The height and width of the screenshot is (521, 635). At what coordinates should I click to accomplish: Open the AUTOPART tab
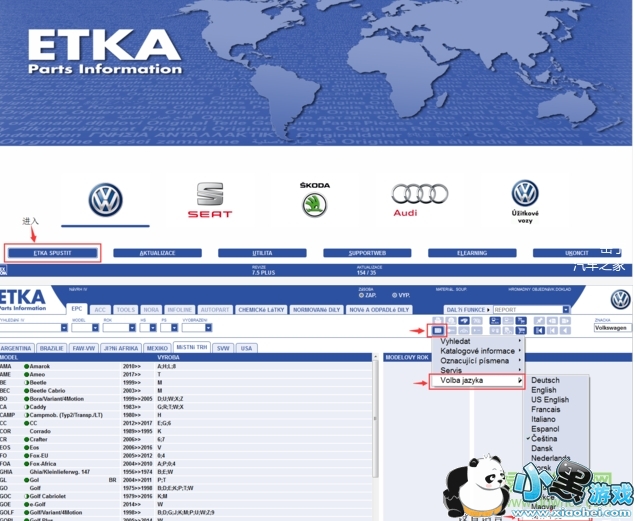click(x=215, y=310)
